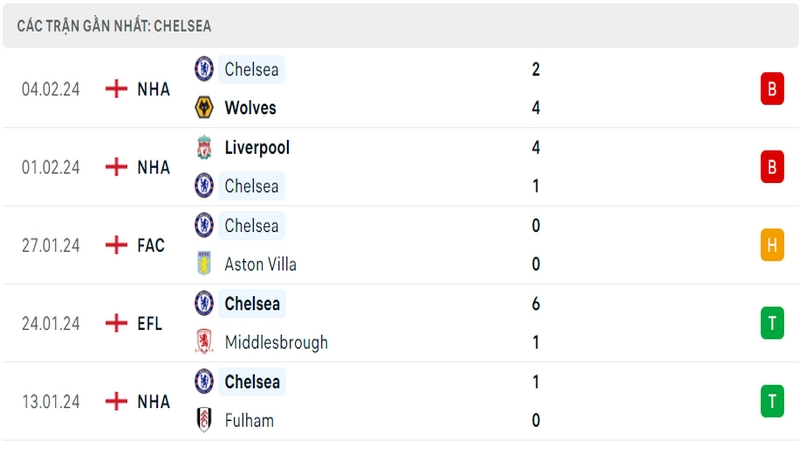Open the Fulham team link

tap(249, 420)
